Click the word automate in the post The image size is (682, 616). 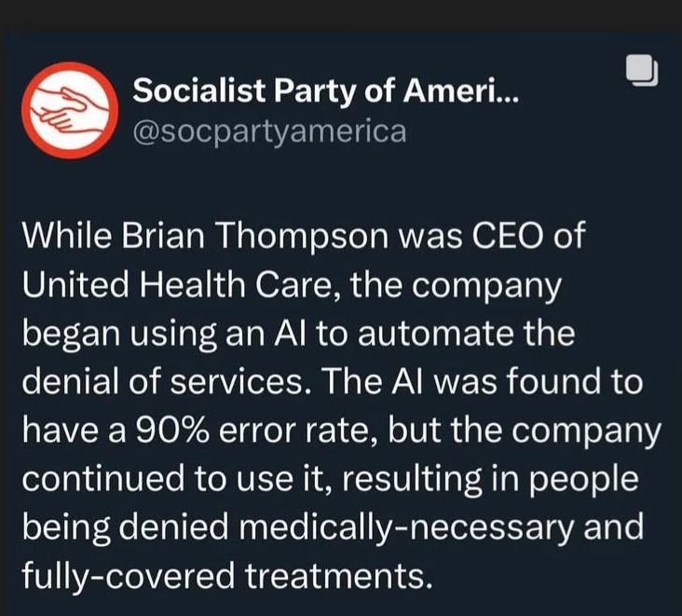435,335
